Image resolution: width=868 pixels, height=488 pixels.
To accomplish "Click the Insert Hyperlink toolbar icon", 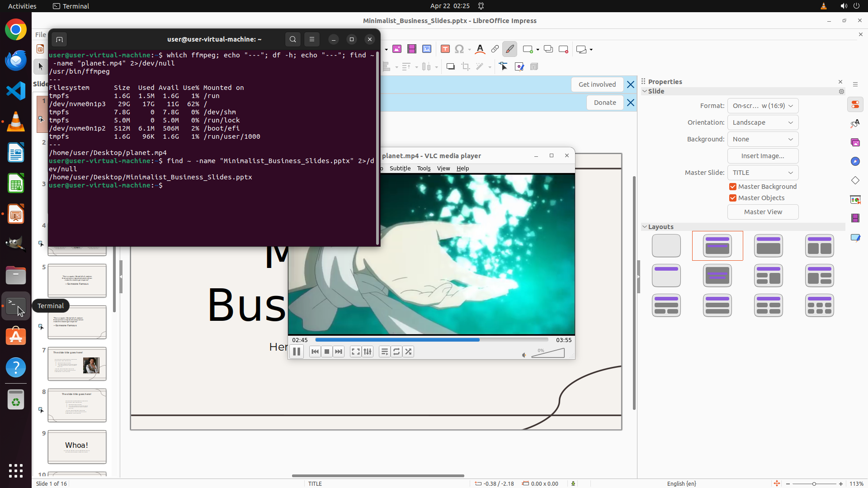I will [x=495, y=49].
